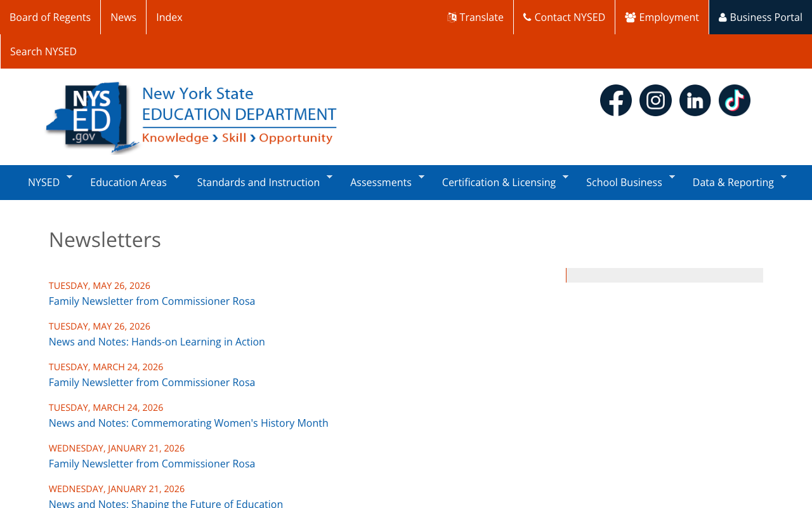812x508 pixels.
Task: Open NYSED Facebook page icon
Action: click(616, 100)
